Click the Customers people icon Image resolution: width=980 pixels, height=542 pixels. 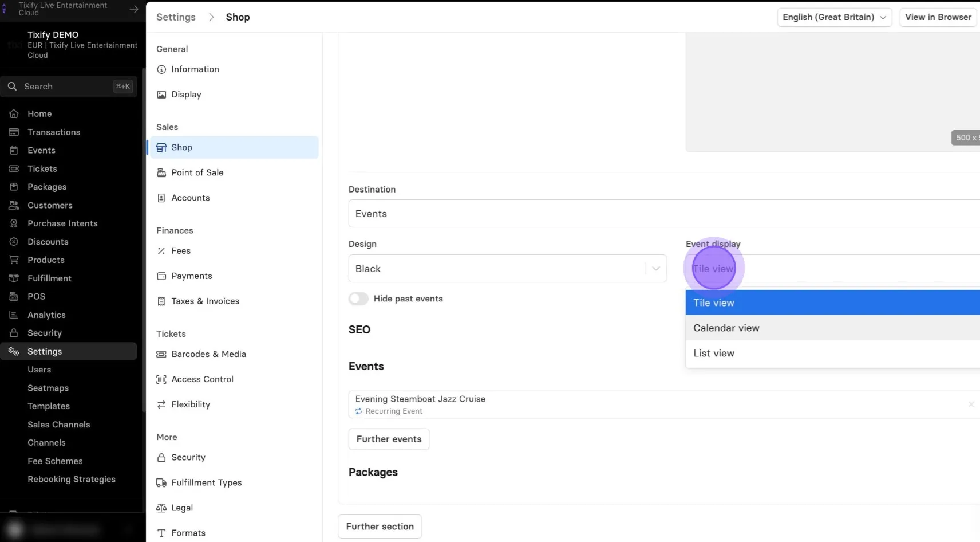14,205
